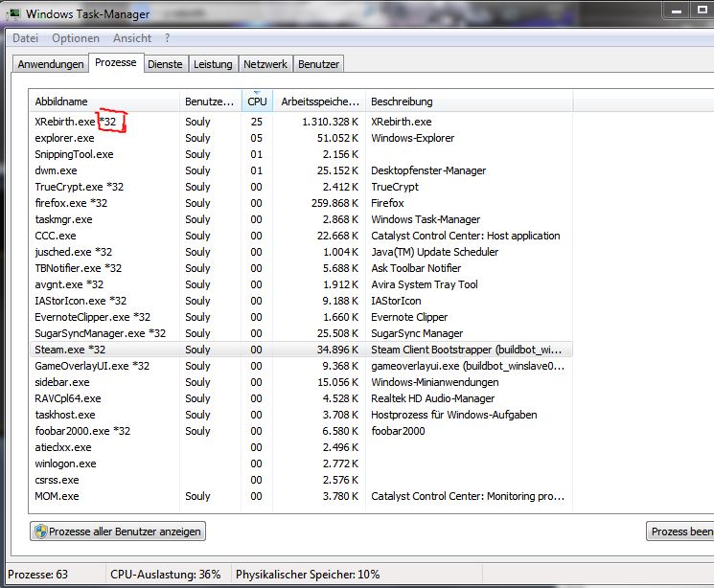Switch to the Dienste tab

coord(165,64)
